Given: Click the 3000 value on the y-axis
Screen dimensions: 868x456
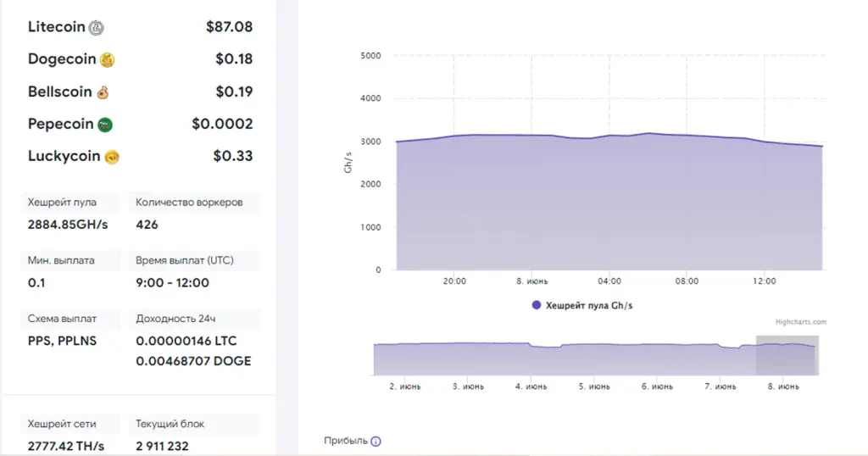Looking at the screenshot, I should coord(370,141).
